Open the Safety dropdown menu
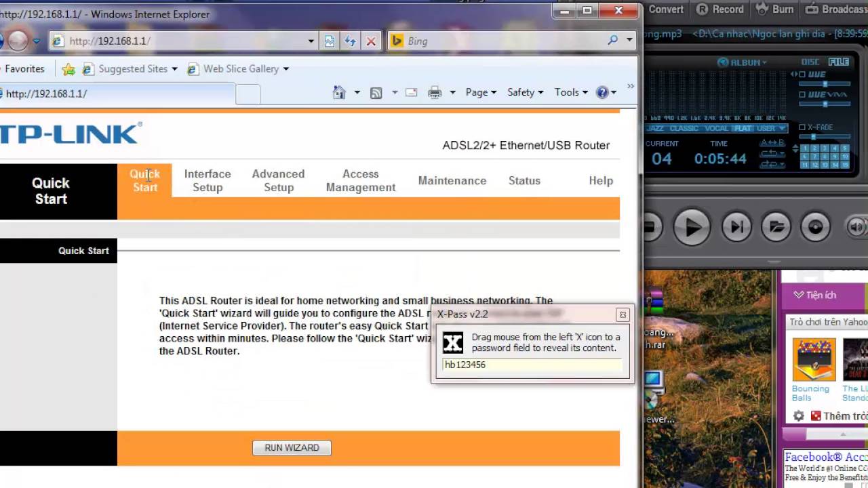 point(525,93)
